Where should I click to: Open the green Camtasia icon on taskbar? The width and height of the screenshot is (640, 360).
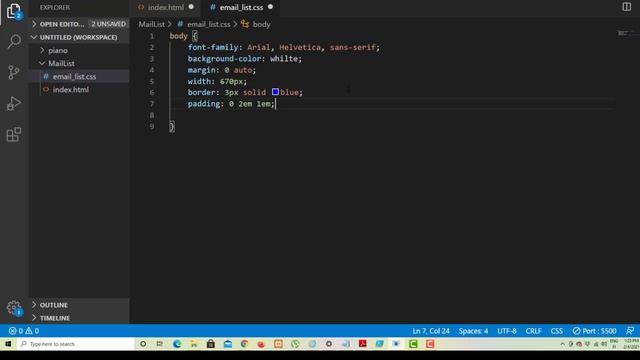pos(413,344)
